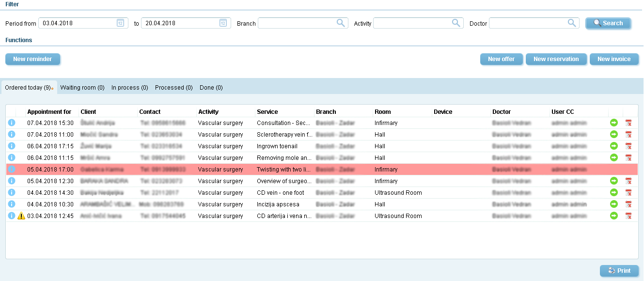
Task: Open calendar picker for the end date
Action: tap(223, 23)
